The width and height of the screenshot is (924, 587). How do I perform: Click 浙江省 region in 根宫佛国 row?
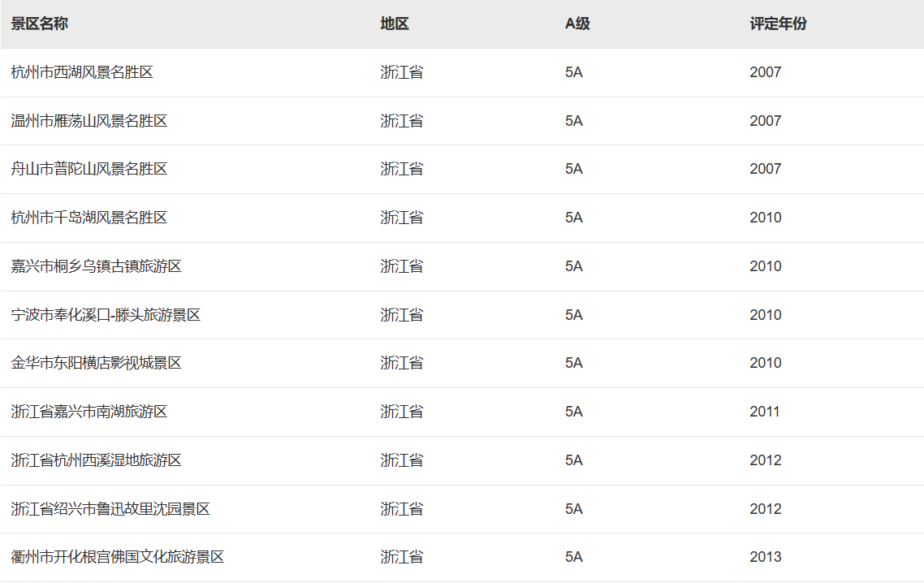click(x=402, y=557)
